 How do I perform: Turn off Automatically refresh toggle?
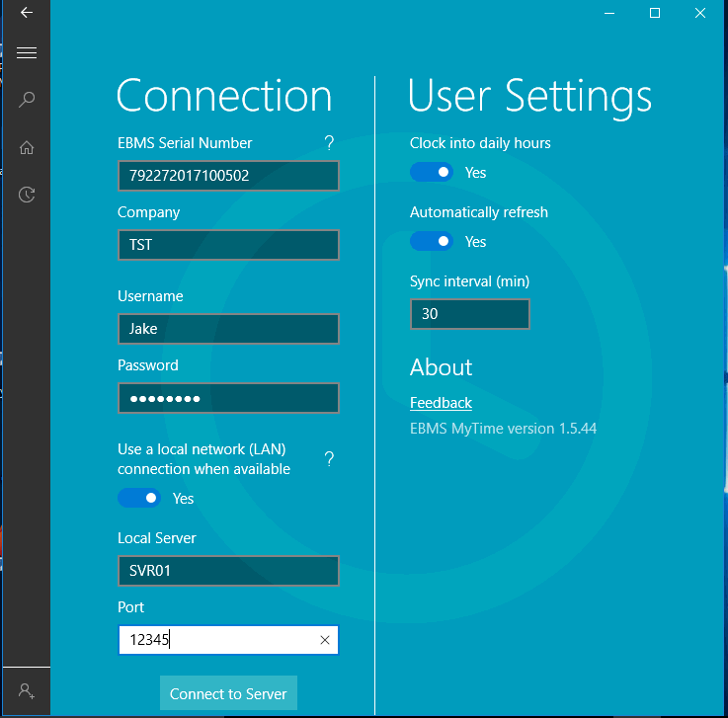pyautogui.click(x=432, y=242)
